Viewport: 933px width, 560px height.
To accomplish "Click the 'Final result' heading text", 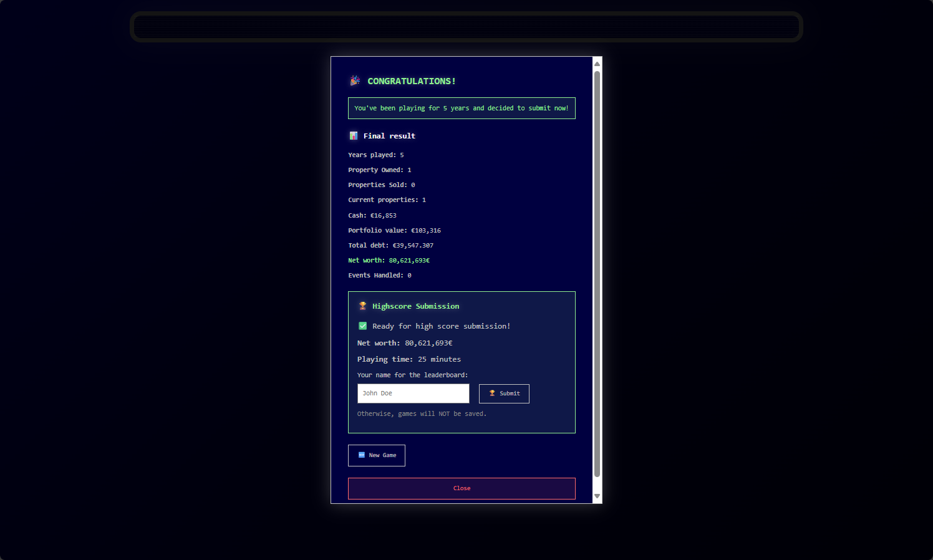I will tap(389, 136).
